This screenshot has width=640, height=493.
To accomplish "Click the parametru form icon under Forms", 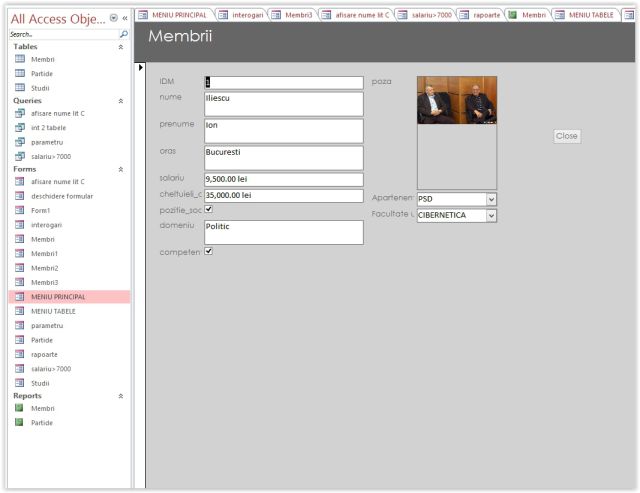I will coord(20,325).
